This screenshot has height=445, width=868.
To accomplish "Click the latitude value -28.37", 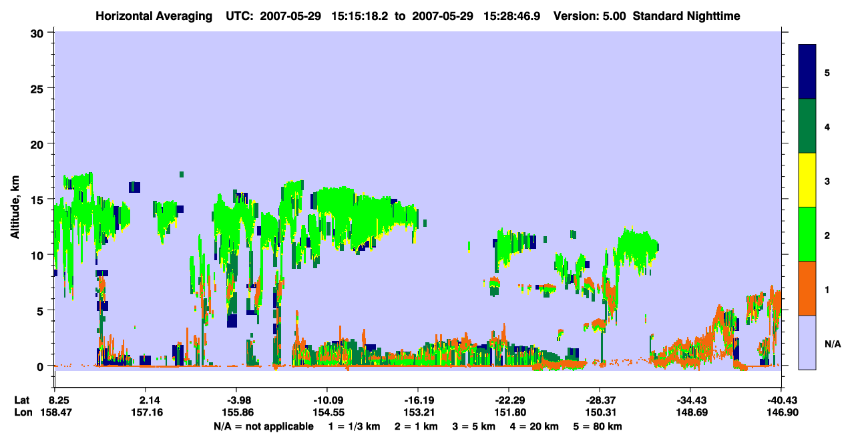I will pos(600,400).
